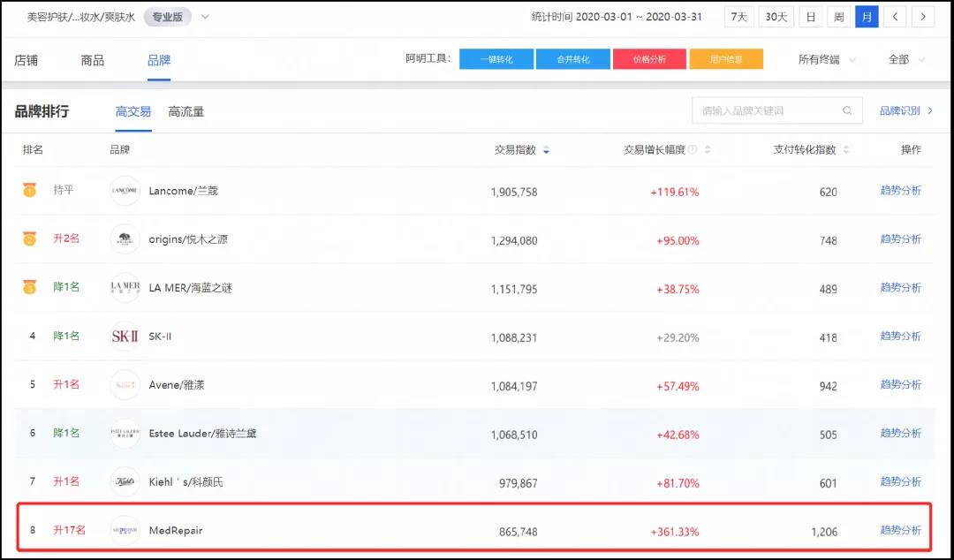
Task: Select the 日 period toggle
Action: pyautogui.click(x=810, y=17)
